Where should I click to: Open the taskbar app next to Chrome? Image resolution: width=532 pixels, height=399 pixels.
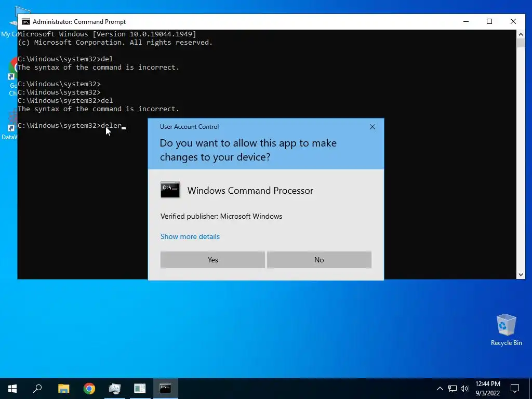point(115,389)
